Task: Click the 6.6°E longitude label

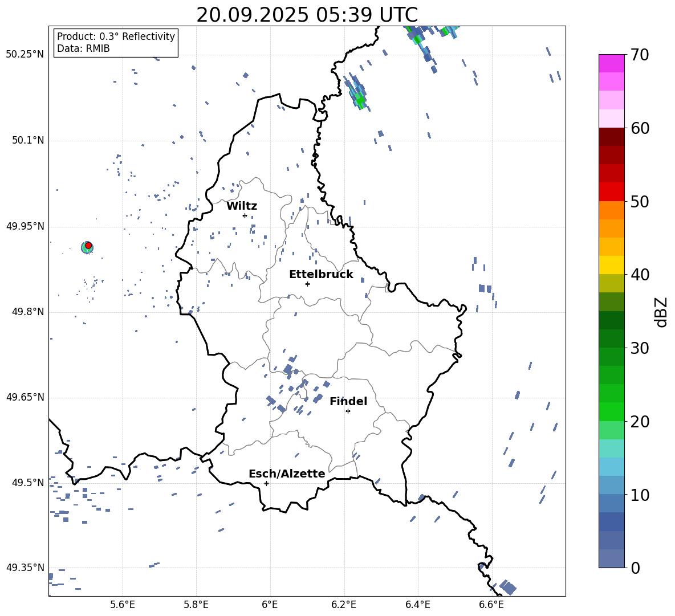Action: pos(491,605)
